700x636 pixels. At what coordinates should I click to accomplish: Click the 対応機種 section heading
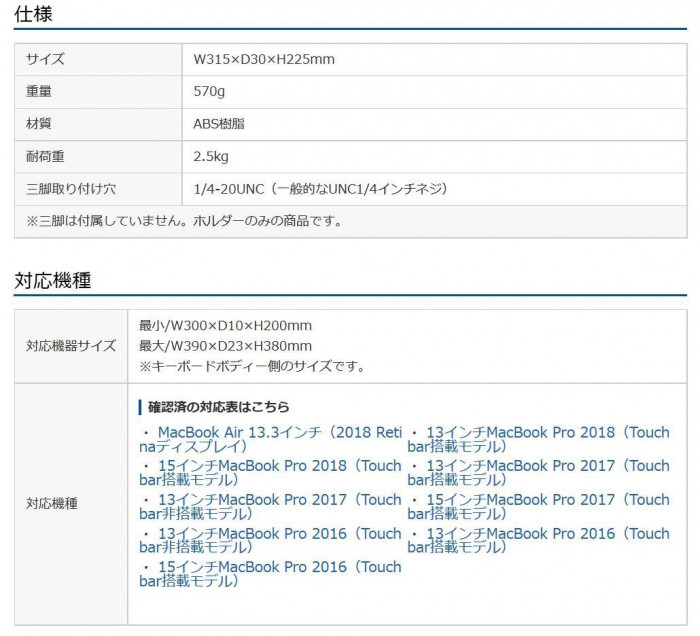click(x=53, y=280)
